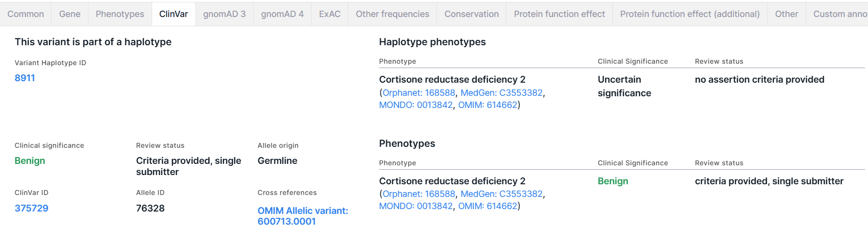Viewport: 868px width, 229px height.
Task: Open the Custom annotations tab
Action: point(837,14)
